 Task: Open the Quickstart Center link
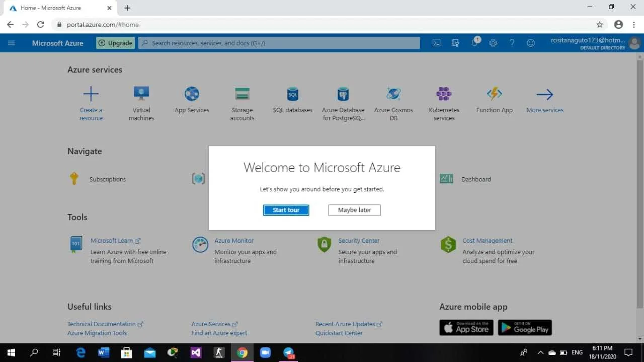339,333
